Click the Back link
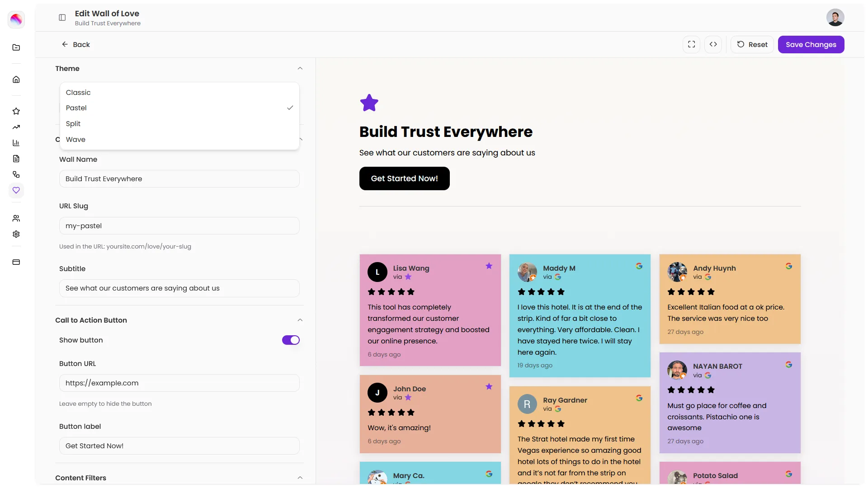The height and width of the screenshot is (488, 868). 76,44
